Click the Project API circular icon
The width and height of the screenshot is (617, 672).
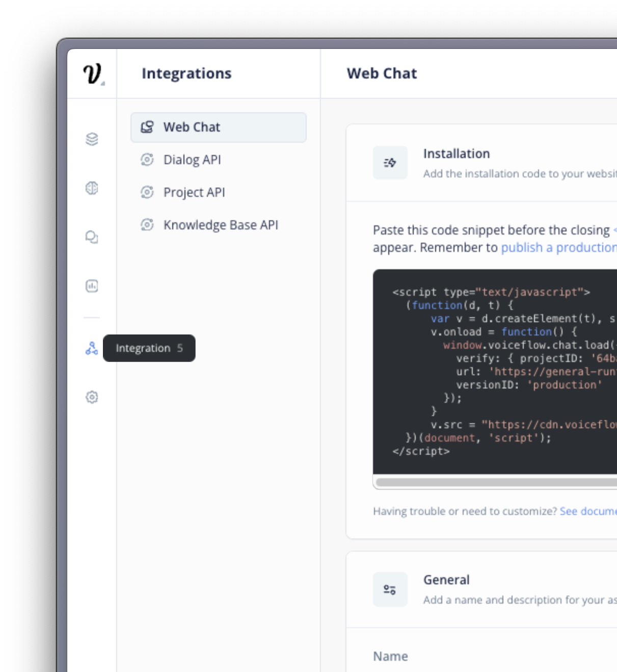(x=147, y=192)
